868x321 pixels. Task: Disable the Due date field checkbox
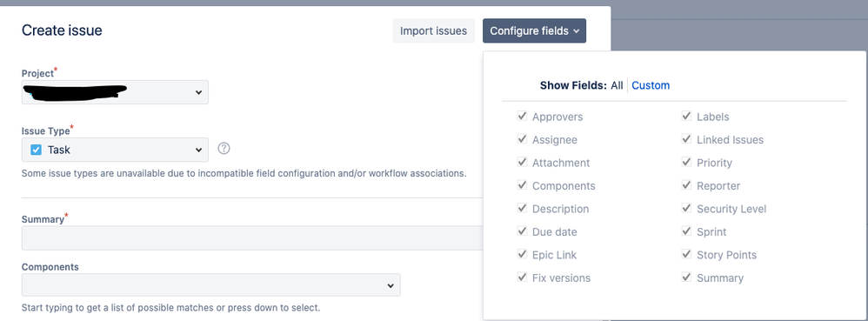click(522, 231)
